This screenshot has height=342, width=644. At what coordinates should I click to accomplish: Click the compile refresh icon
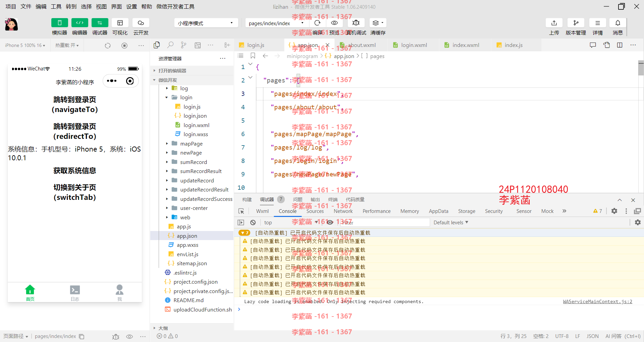click(317, 23)
